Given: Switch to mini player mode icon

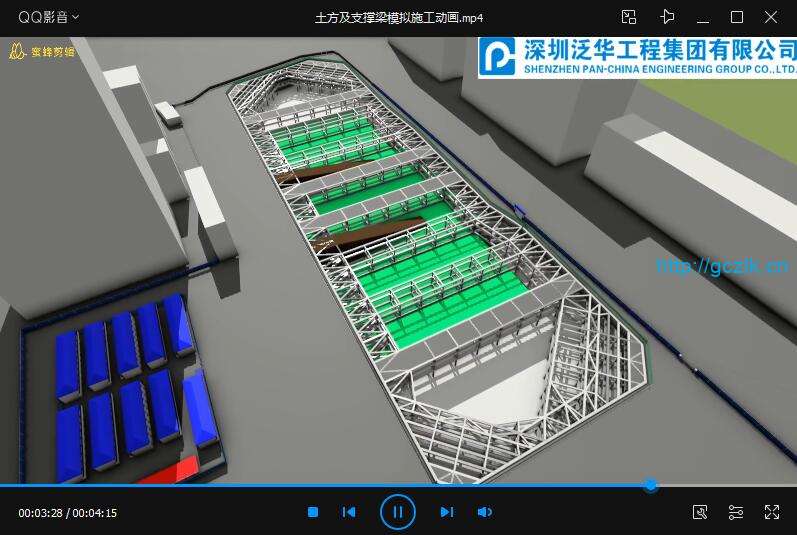Looking at the screenshot, I should click(x=629, y=17).
